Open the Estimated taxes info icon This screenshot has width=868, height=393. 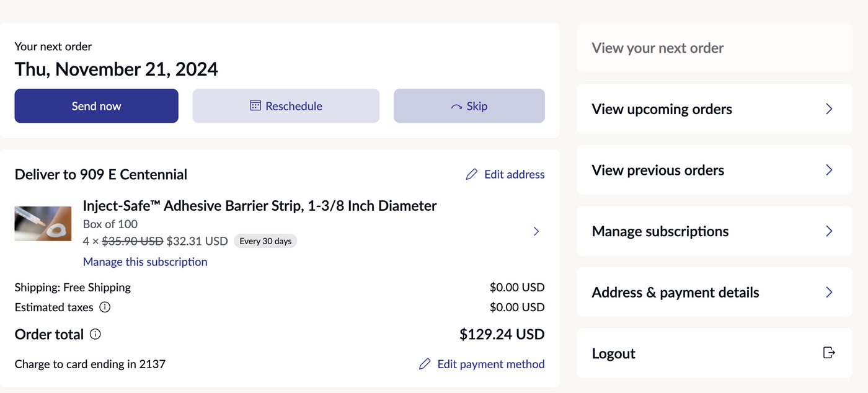pyautogui.click(x=105, y=307)
